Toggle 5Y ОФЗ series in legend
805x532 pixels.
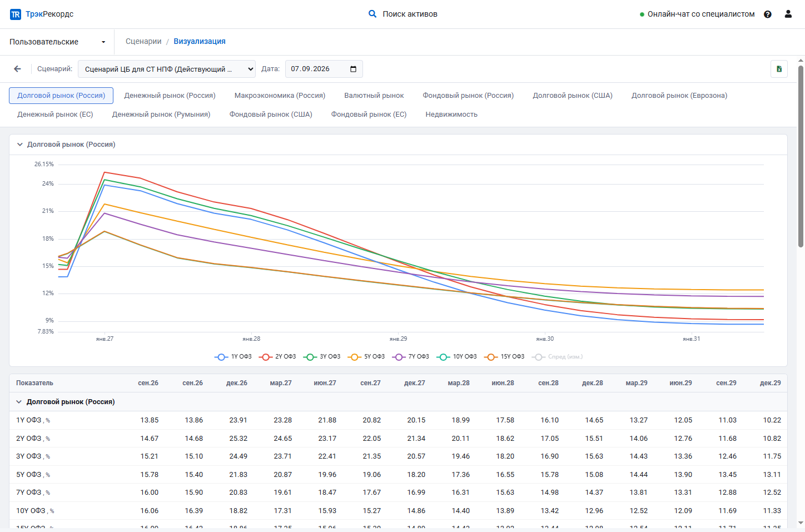[366, 357]
